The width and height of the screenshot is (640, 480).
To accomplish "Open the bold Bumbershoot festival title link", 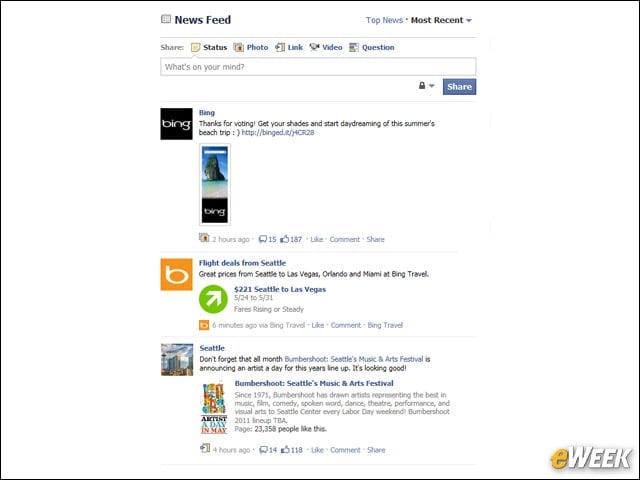I will (314, 383).
